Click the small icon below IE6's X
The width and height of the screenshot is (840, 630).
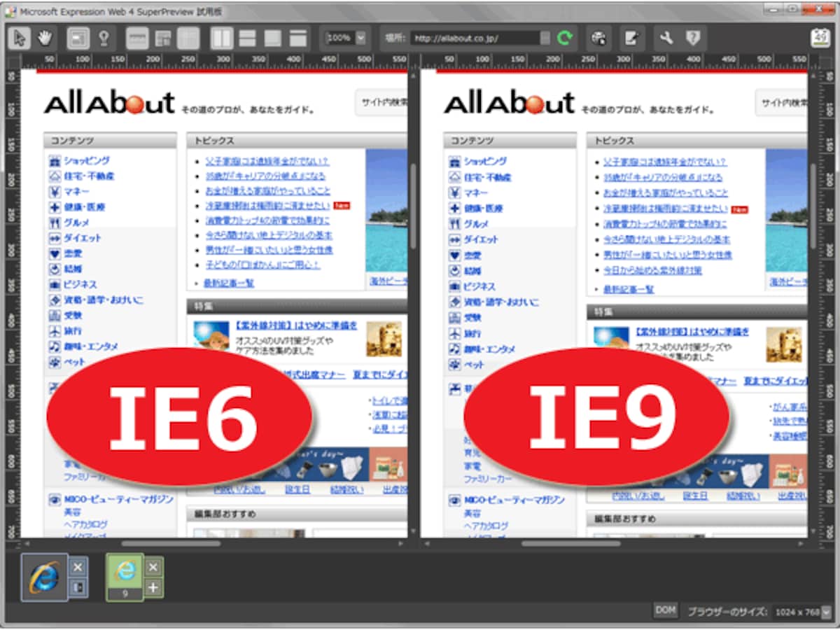click(78, 588)
